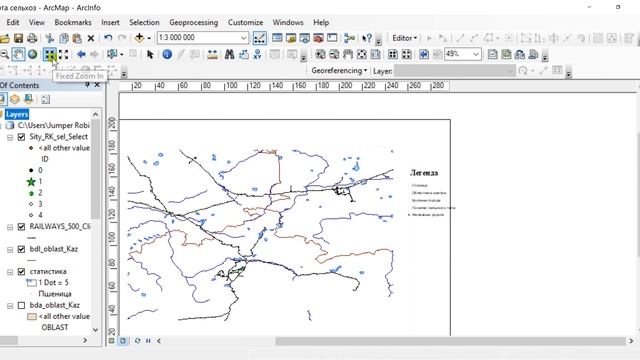Open the Bookmarks menu
The width and height of the screenshot is (640, 360).
pyautogui.click(x=73, y=22)
